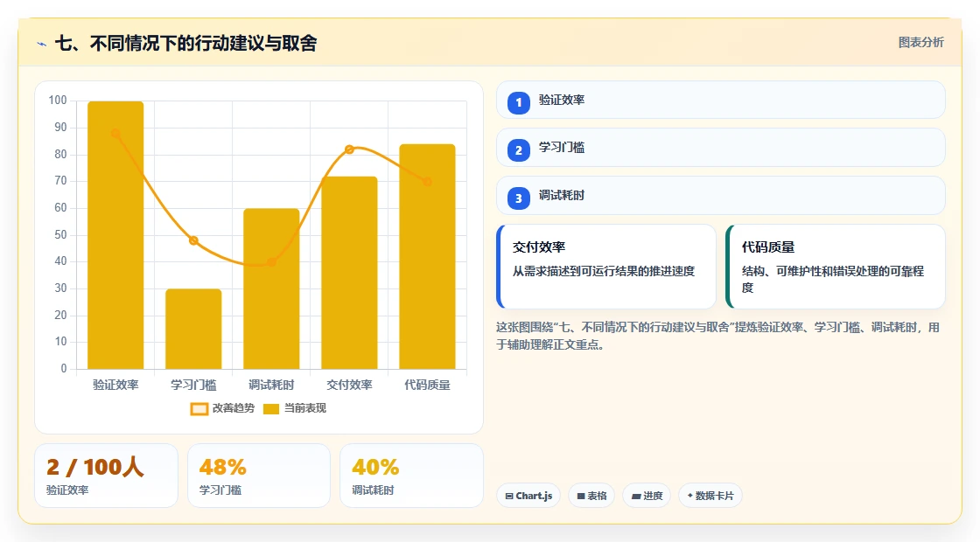
Task: Click the 40% 调试耗时 stat card
Action: pyautogui.click(x=411, y=476)
